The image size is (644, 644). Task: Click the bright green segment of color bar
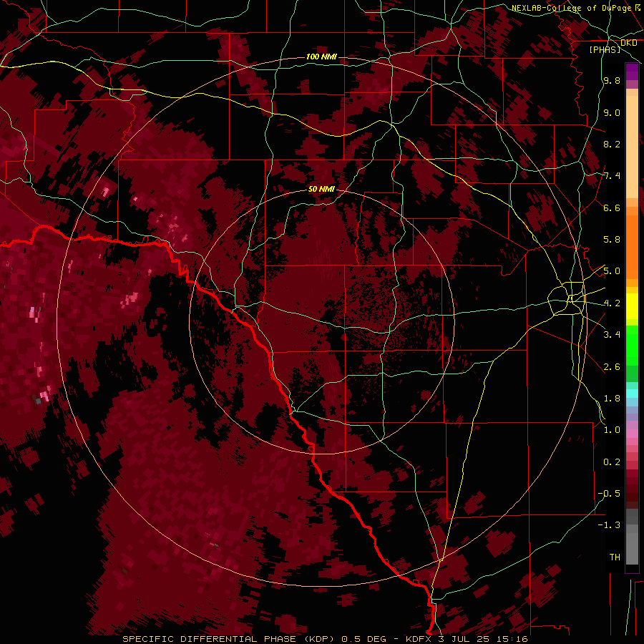(632, 345)
